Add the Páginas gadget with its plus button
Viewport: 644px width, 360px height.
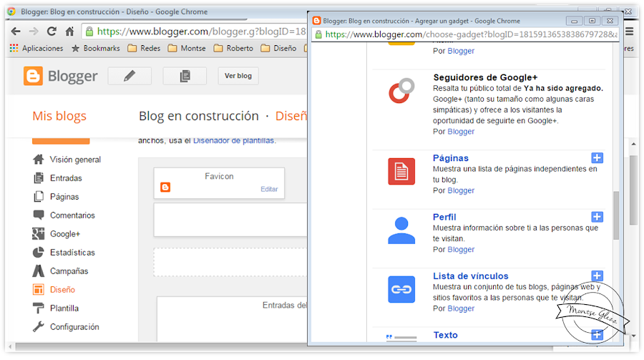point(597,157)
